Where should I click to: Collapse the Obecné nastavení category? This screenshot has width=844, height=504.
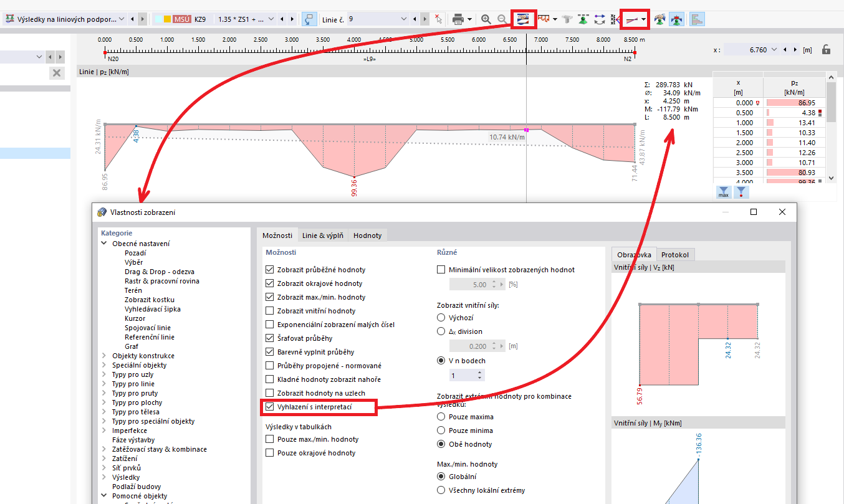[x=104, y=244]
